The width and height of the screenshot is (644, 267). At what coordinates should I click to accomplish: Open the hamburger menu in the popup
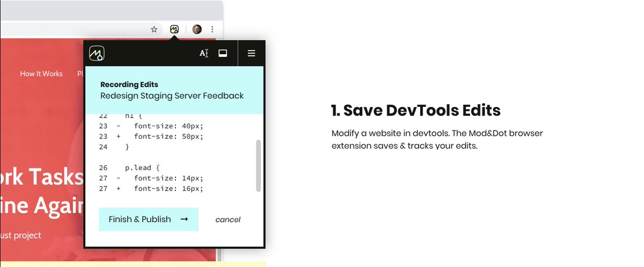tap(251, 53)
